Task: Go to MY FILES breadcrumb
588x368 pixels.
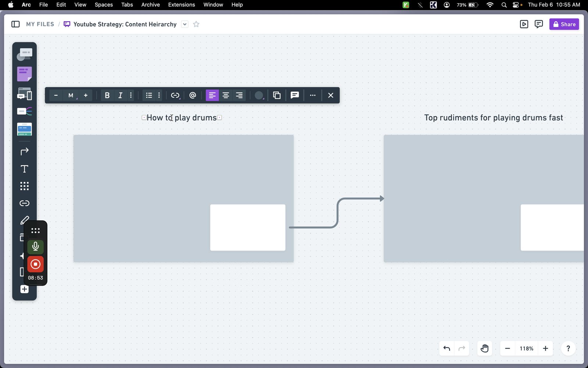Action: 40,24
